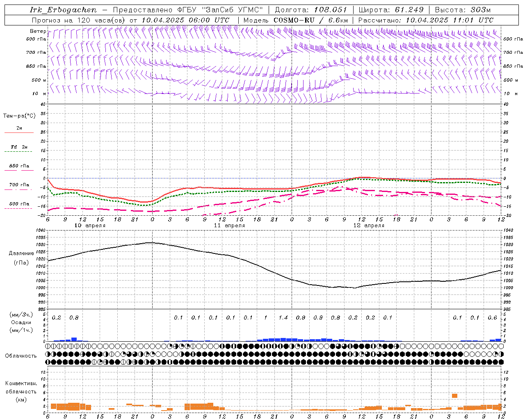Click the "850 гПа" temperature legend label

pyautogui.click(x=19, y=166)
